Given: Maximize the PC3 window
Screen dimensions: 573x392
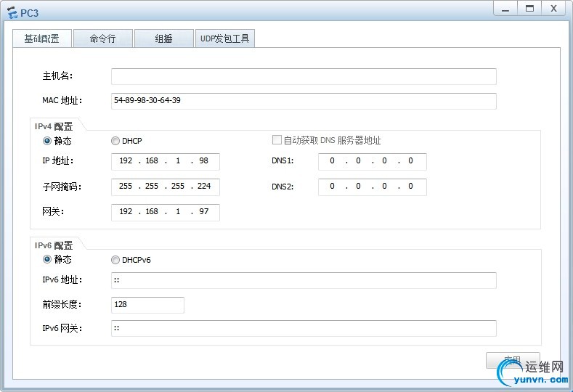Looking at the screenshot, I should pyautogui.click(x=529, y=9).
